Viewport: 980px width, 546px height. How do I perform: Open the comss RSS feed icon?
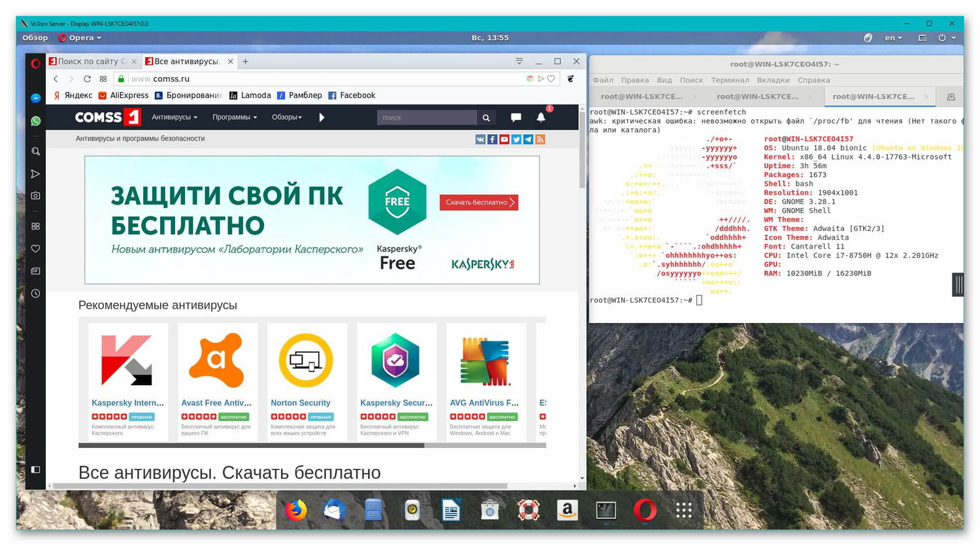[540, 139]
